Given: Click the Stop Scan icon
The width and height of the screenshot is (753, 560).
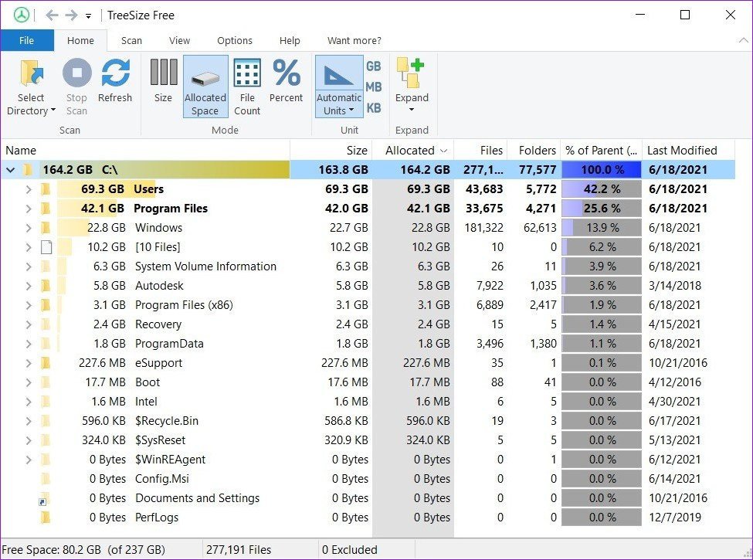Looking at the screenshot, I should [x=76, y=73].
